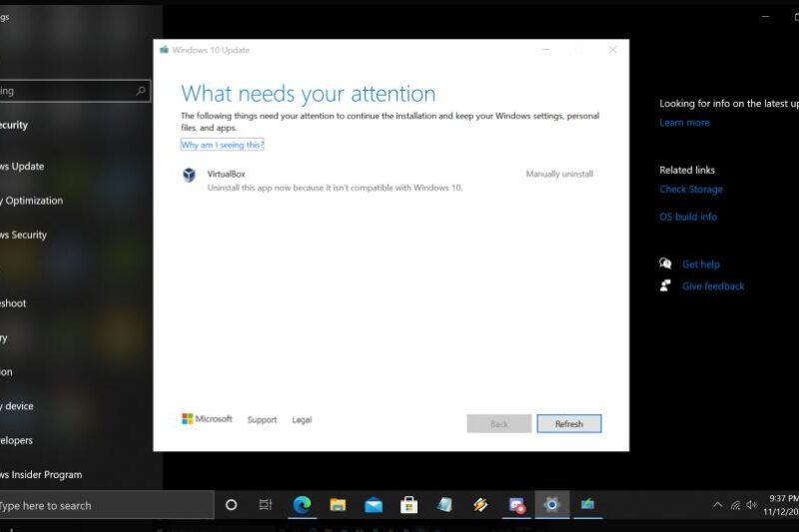Click the 'What needs your attention' heading
This screenshot has width=799, height=532.
[x=309, y=94]
